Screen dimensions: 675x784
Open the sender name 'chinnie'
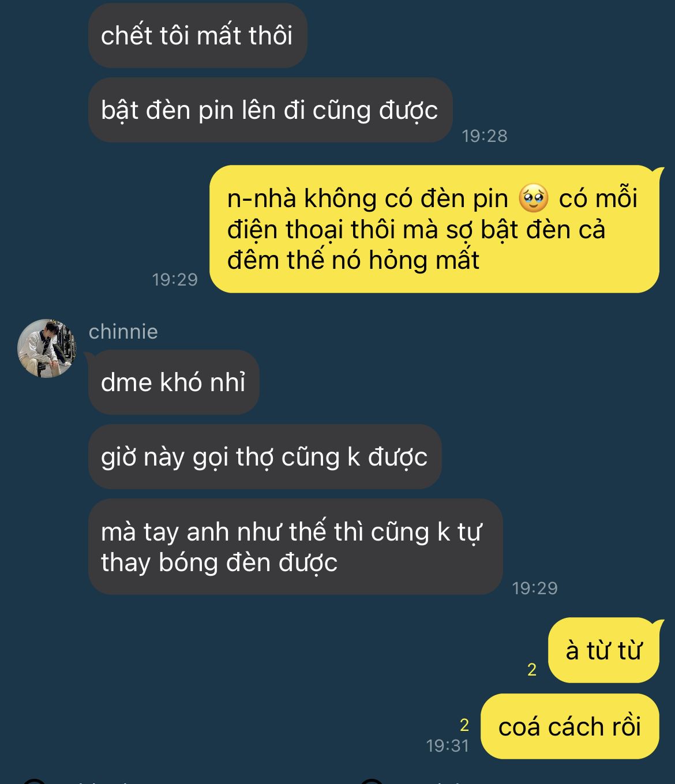(x=123, y=332)
